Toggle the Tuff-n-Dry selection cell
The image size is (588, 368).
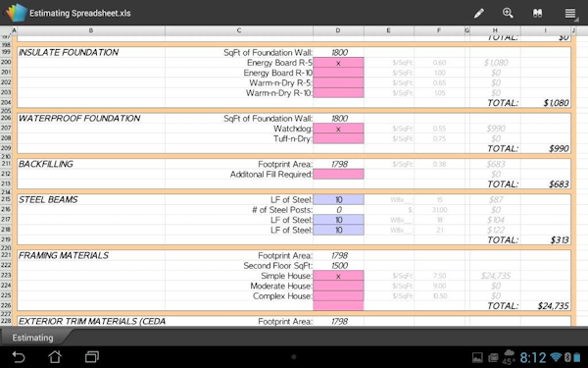(x=338, y=138)
